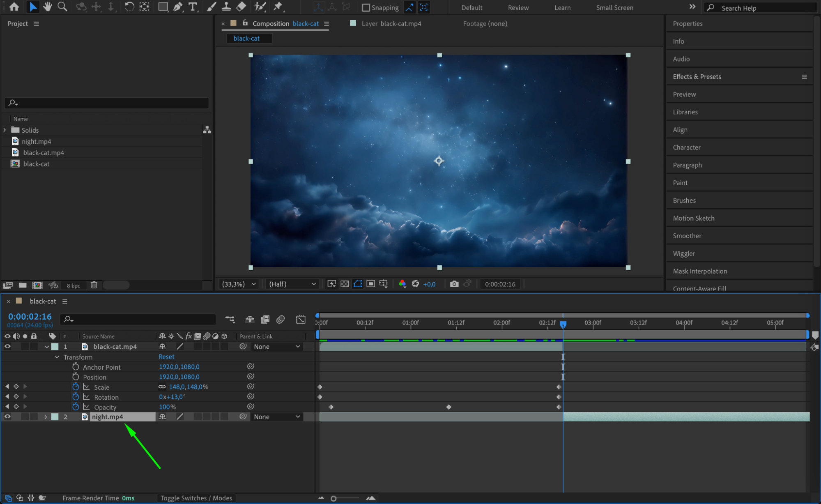This screenshot has height=504, width=821.
Task: Toggle Scale stopwatch keyframing
Action: coord(76,387)
